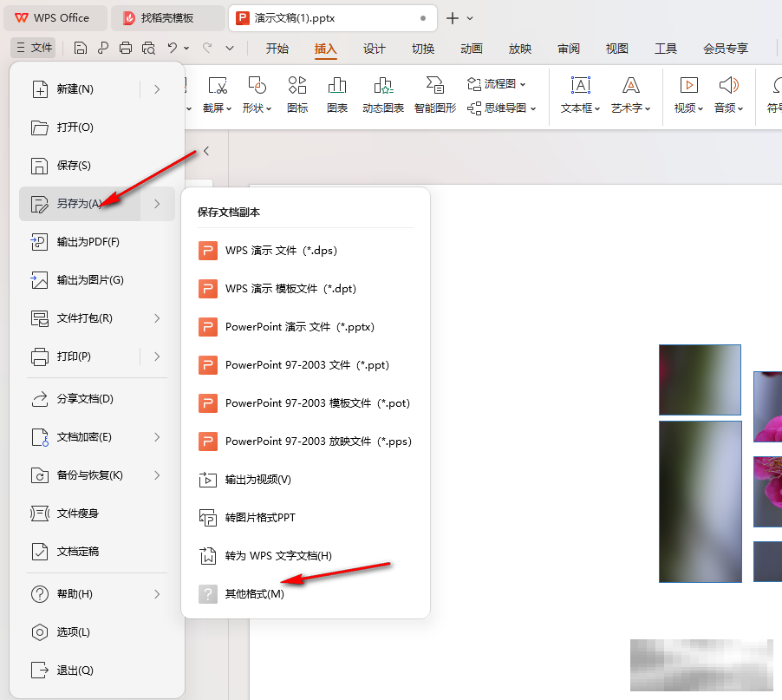782x700 pixels.
Task: Switch to the Review (审阅) tab
Action: click(569, 49)
